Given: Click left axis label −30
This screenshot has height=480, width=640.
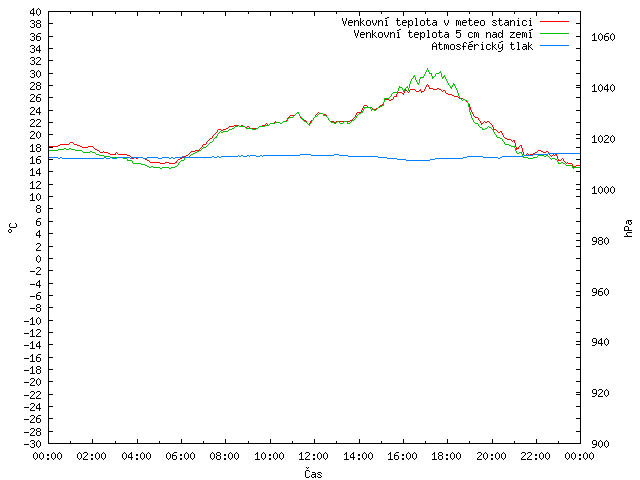Looking at the screenshot, I should (x=32, y=444).
